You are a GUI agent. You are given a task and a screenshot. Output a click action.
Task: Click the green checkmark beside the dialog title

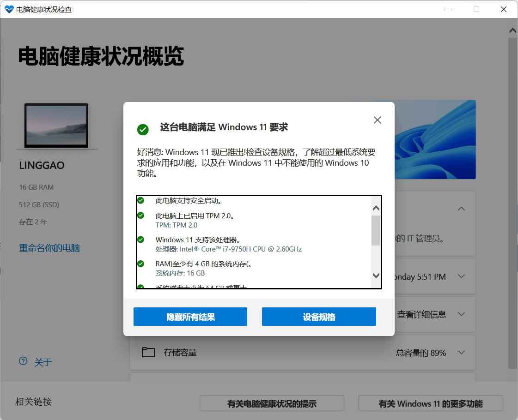[143, 129]
